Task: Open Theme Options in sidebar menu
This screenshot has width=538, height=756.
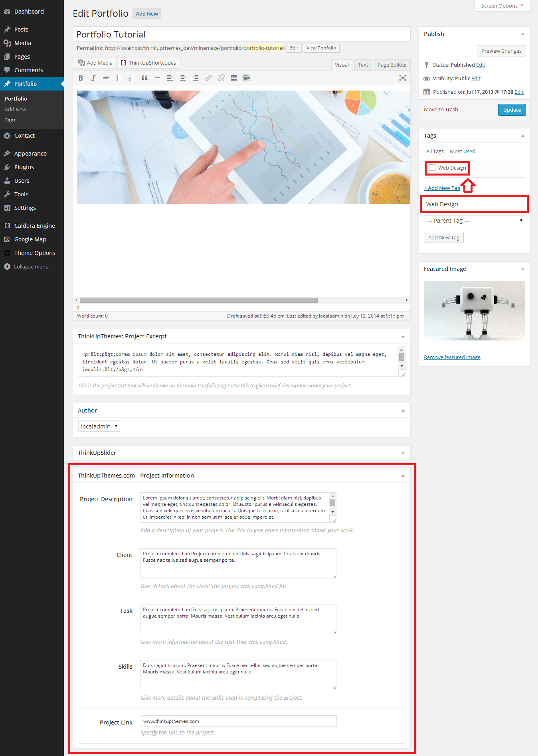Action: point(35,253)
